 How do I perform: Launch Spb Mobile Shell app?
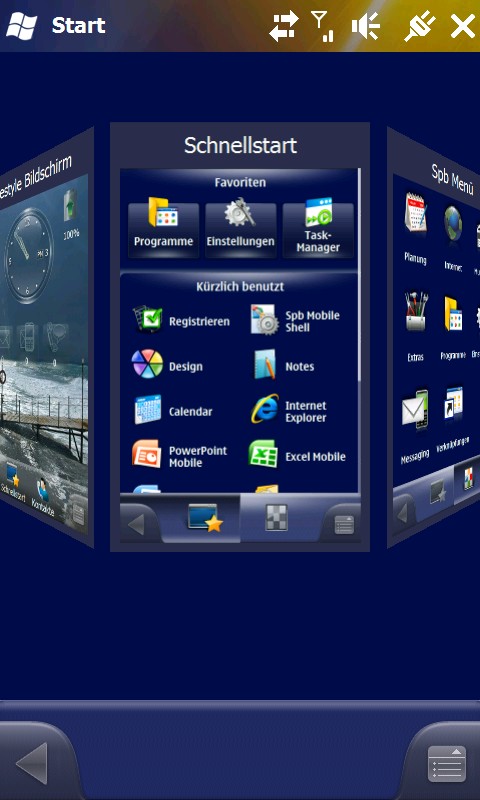(x=296, y=321)
